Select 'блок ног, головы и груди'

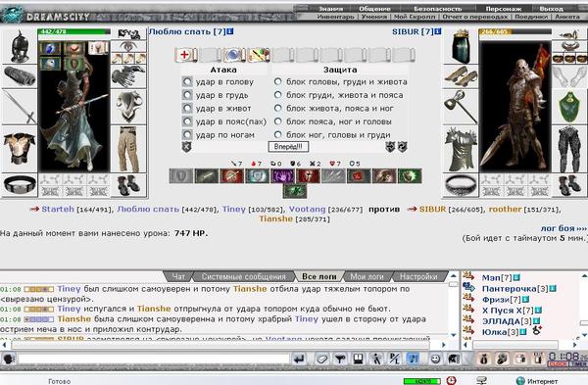(x=278, y=134)
